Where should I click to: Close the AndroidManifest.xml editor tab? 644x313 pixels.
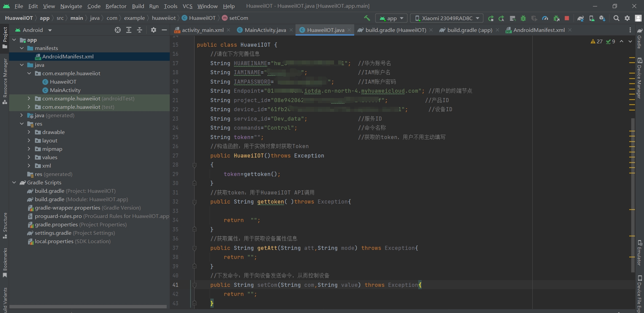570,30
